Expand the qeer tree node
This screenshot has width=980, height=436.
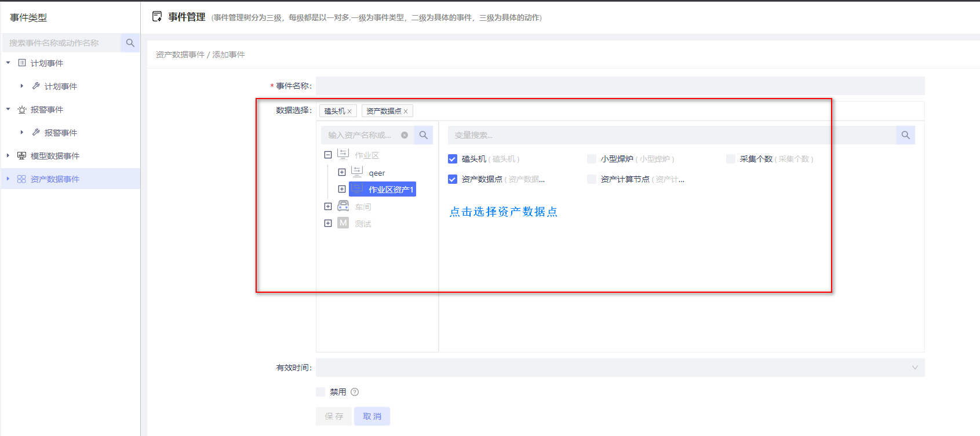click(x=342, y=172)
